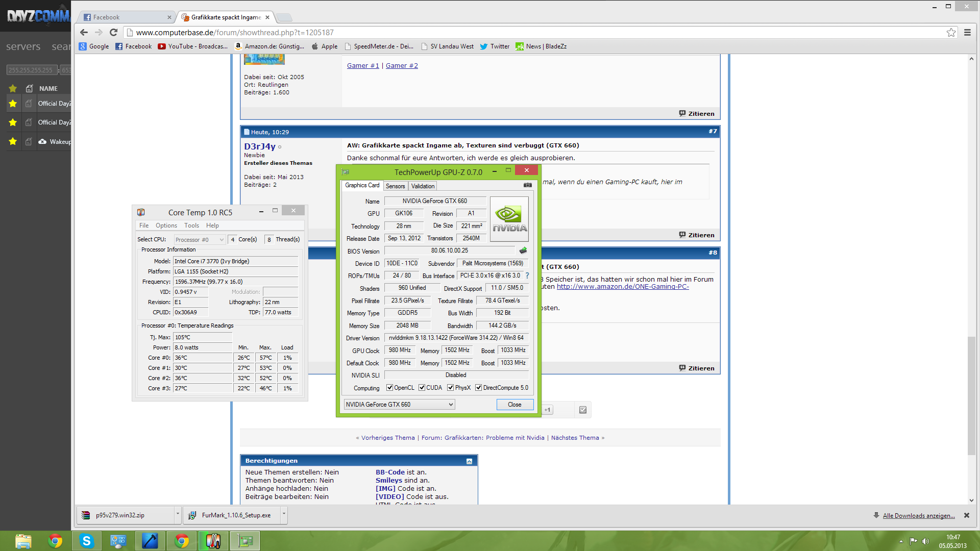Toggle the PhysX checkbox

tap(450, 388)
